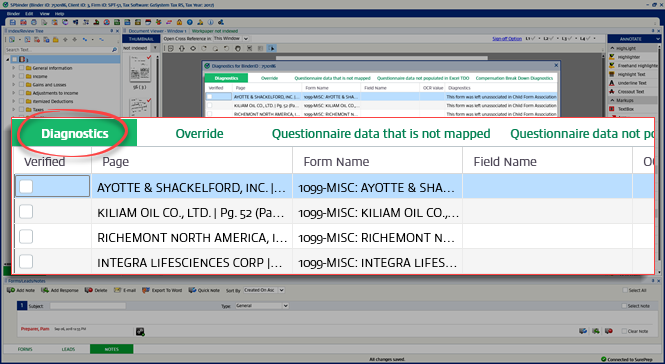Click the Add Note icon
This screenshot has width=665, height=364.
11,290
